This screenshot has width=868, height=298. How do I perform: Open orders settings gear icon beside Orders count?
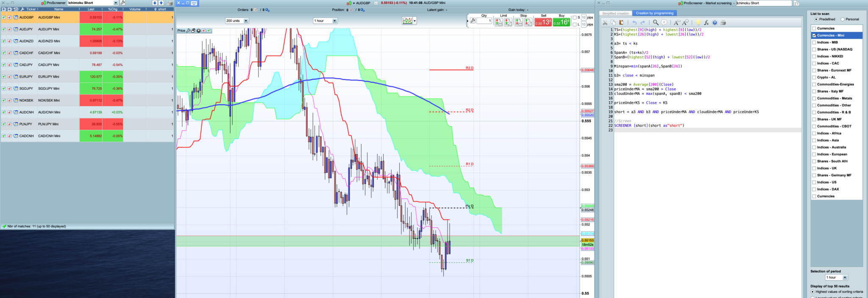click(x=267, y=10)
